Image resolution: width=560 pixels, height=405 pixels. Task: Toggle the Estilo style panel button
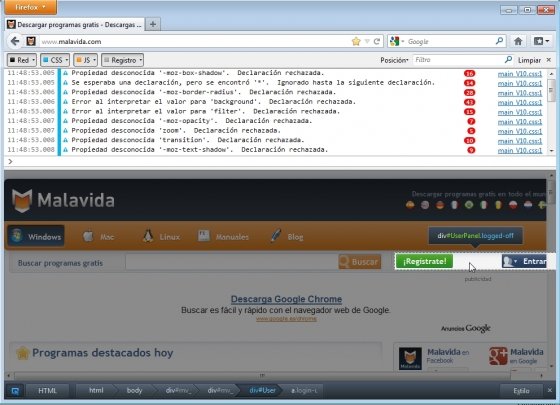(x=521, y=391)
